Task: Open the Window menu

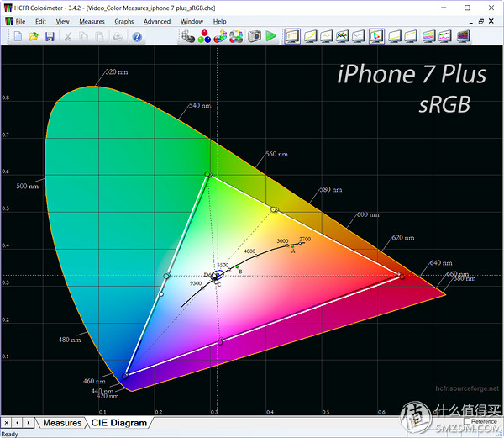Action: pyautogui.click(x=192, y=21)
